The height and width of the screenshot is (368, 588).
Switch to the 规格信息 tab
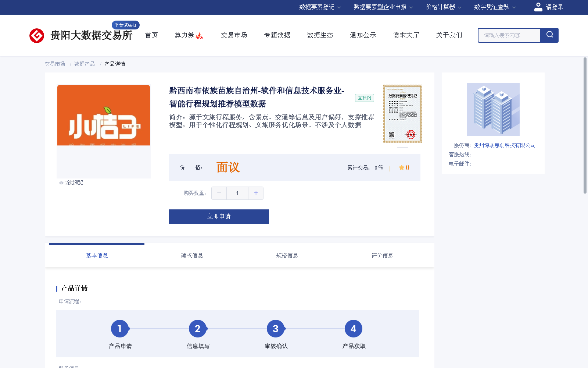click(x=287, y=255)
